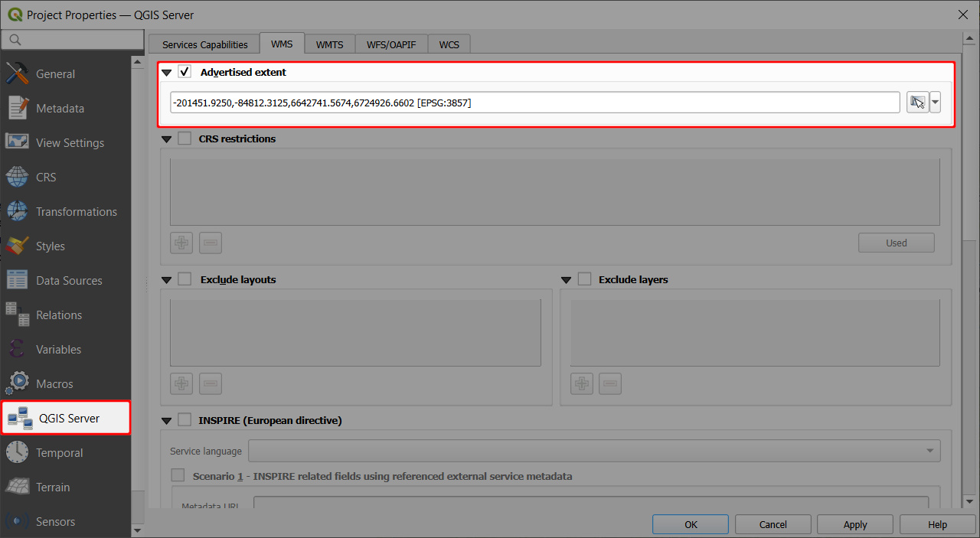This screenshot has width=980, height=538.
Task: Click the Used CRS button
Action: (897, 243)
